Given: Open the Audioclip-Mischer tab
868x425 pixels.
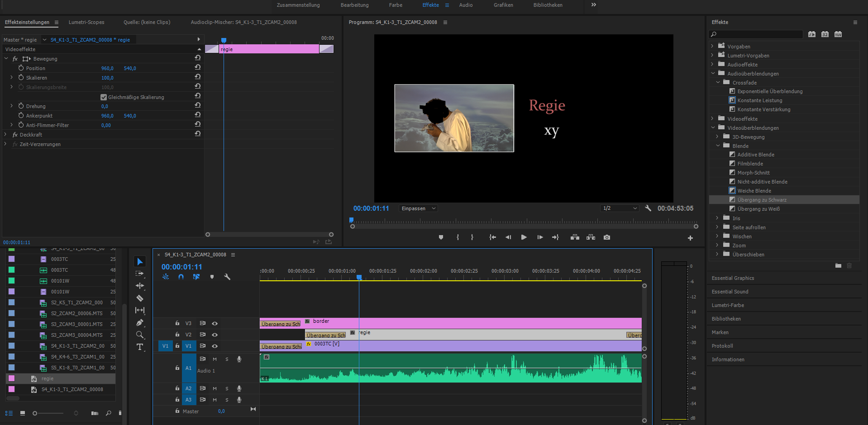Looking at the screenshot, I should click(243, 22).
